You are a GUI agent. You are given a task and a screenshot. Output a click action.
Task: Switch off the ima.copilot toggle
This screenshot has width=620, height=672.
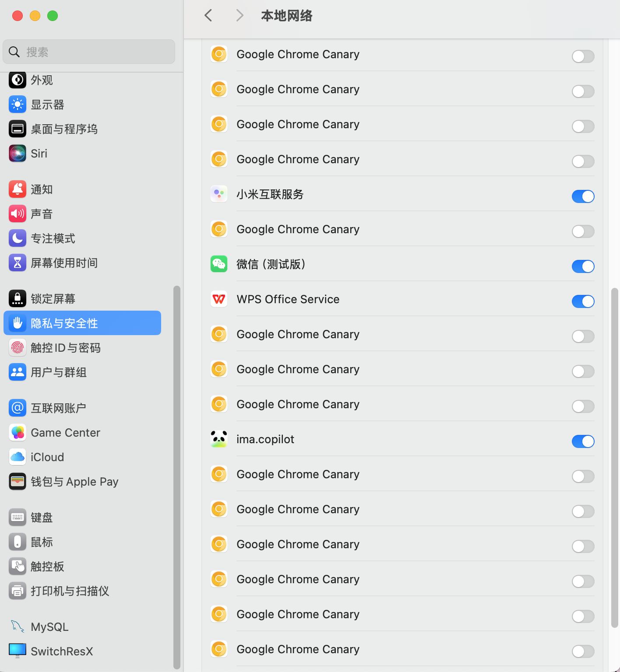tap(583, 441)
